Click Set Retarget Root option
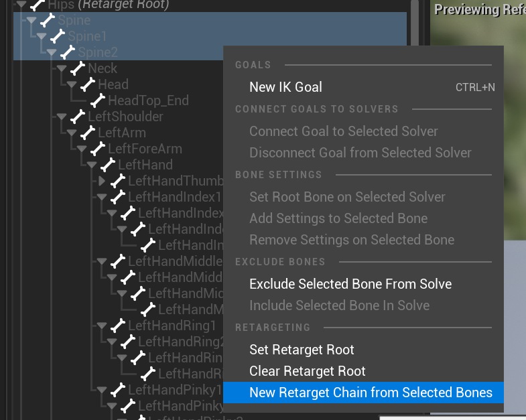Viewport: 526px width, 420px height. (302, 350)
